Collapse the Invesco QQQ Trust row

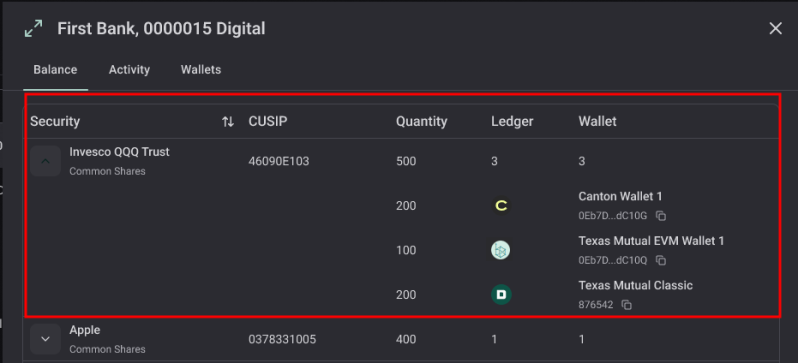pyautogui.click(x=45, y=161)
